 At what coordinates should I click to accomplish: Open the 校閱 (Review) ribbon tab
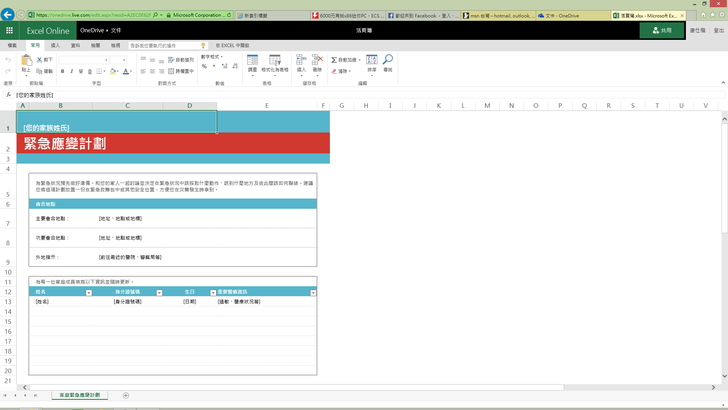pyautogui.click(x=95, y=46)
